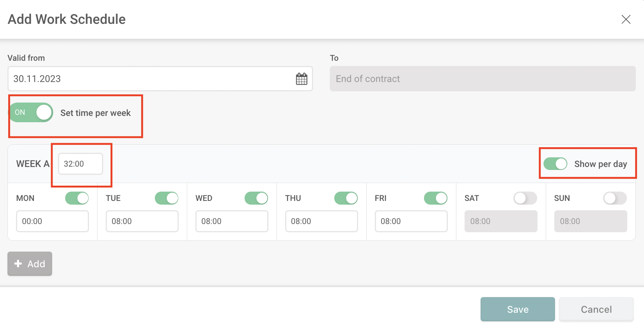The image size is (644, 331).
Task: Turn off the WED workday toggle
Action: [256, 198]
